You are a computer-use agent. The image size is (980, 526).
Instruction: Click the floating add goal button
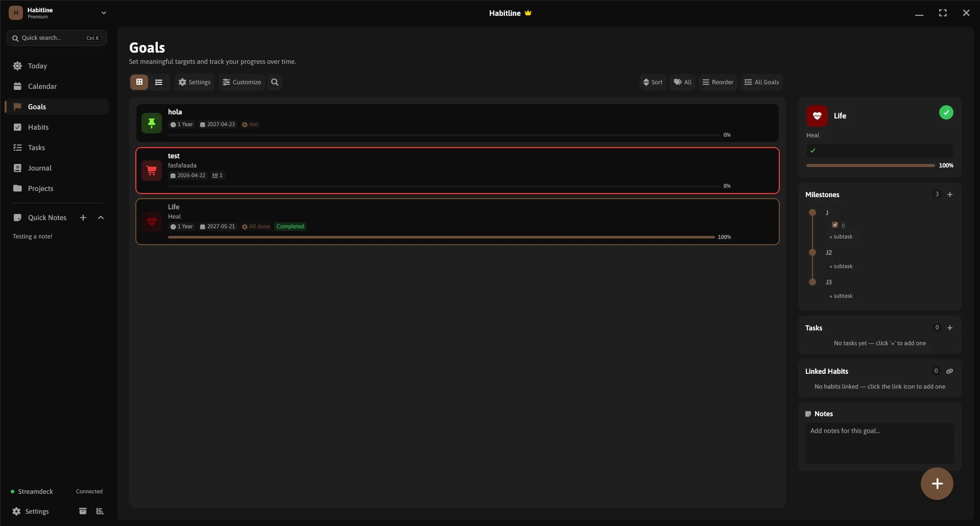click(937, 484)
